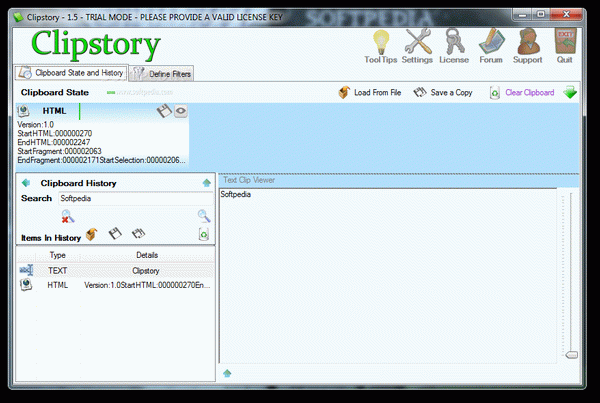This screenshot has height=403, width=600.
Task: Click the recycle icon beside Clear Clipboard
Action: (494, 93)
